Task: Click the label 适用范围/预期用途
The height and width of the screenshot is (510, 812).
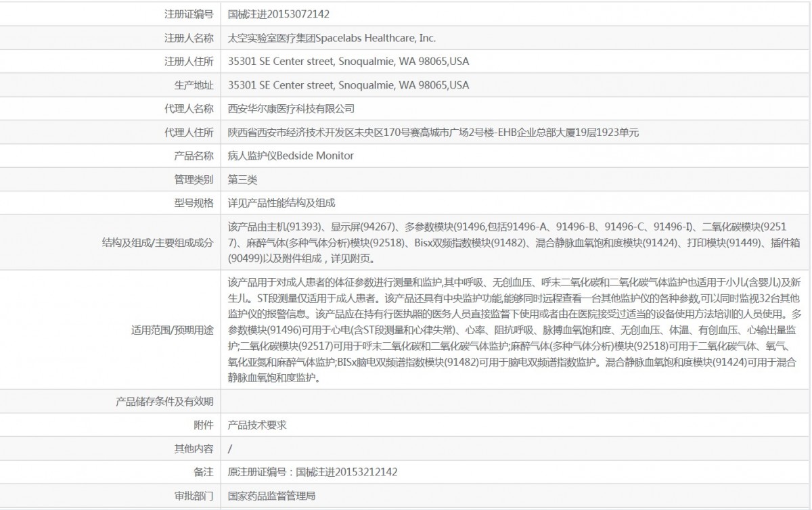Action: click(172, 330)
